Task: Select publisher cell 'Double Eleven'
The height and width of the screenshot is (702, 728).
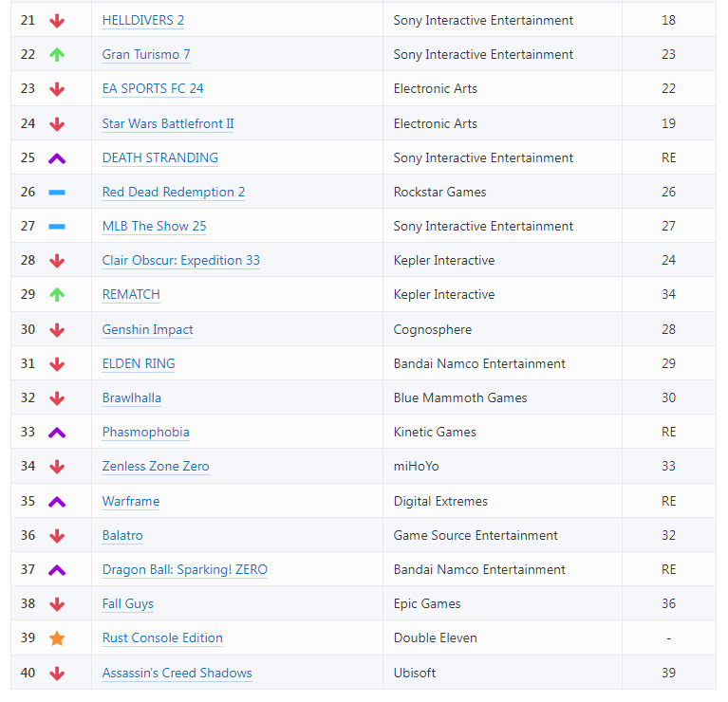Action: pos(502,637)
